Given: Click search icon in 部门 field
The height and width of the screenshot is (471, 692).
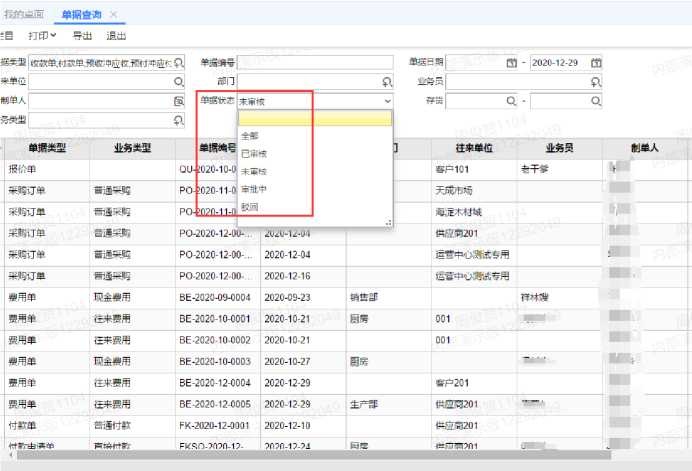Looking at the screenshot, I should (x=387, y=82).
